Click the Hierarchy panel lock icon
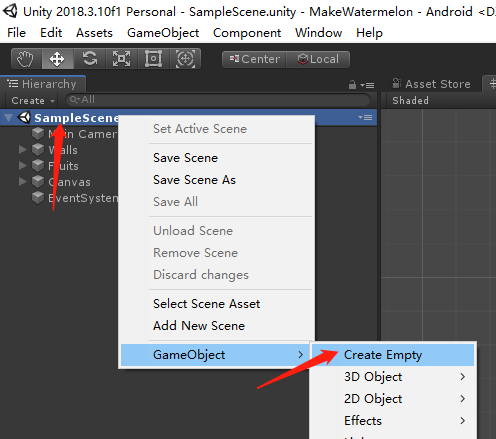The image size is (496, 439). pyautogui.click(x=352, y=85)
